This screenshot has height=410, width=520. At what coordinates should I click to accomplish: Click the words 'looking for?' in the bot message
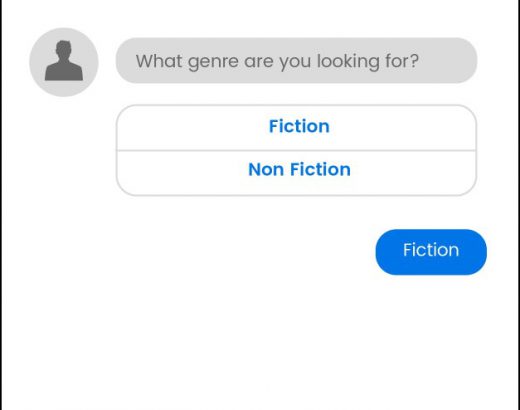368,62
